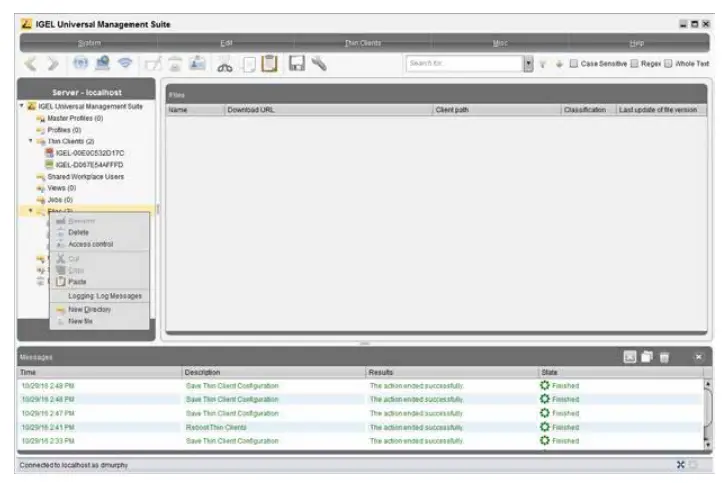The height and width of the screenshot is (483, 724).
Task: Select the Reboot Thin Clients message row
Action: tap(361, 427)
